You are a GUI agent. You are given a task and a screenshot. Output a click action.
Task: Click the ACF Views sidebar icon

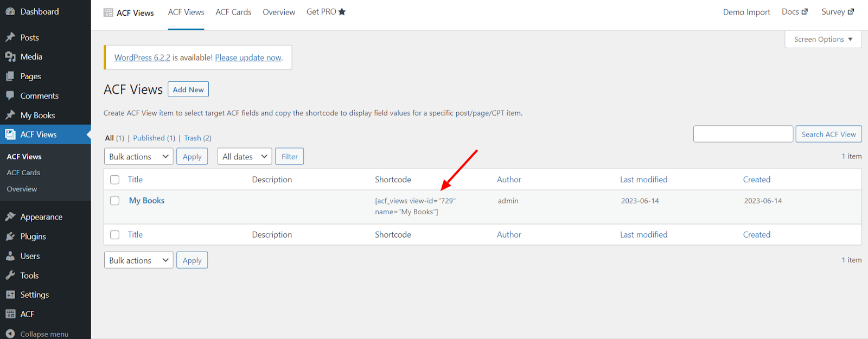[10, 134]
